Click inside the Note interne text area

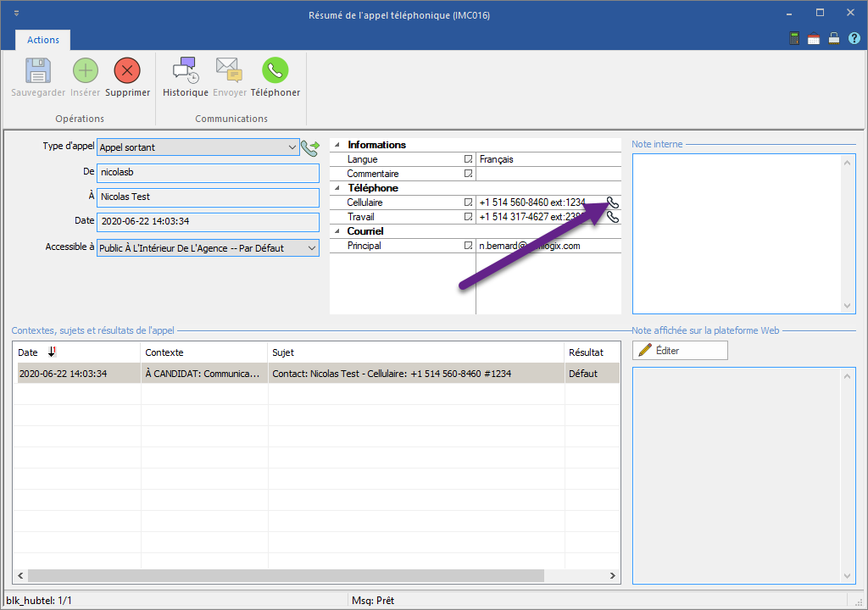pyautogui.click(x=737, y=234)
